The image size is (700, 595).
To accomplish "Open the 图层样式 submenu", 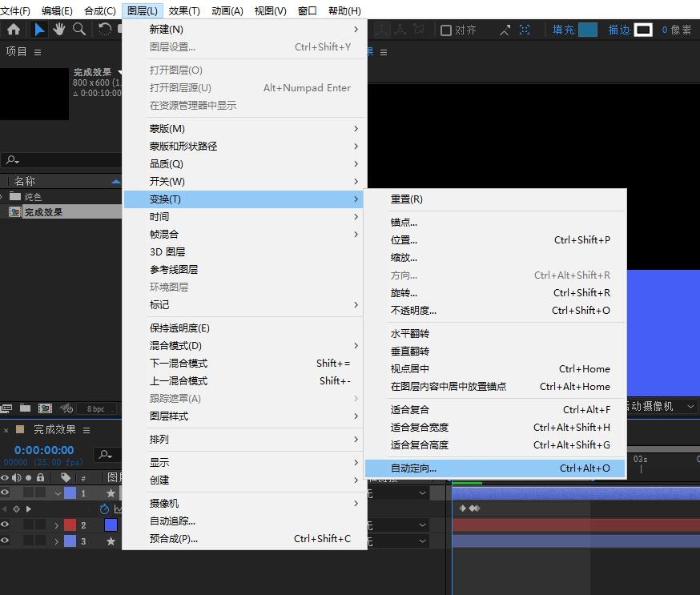I will click(x=244, y=416).
